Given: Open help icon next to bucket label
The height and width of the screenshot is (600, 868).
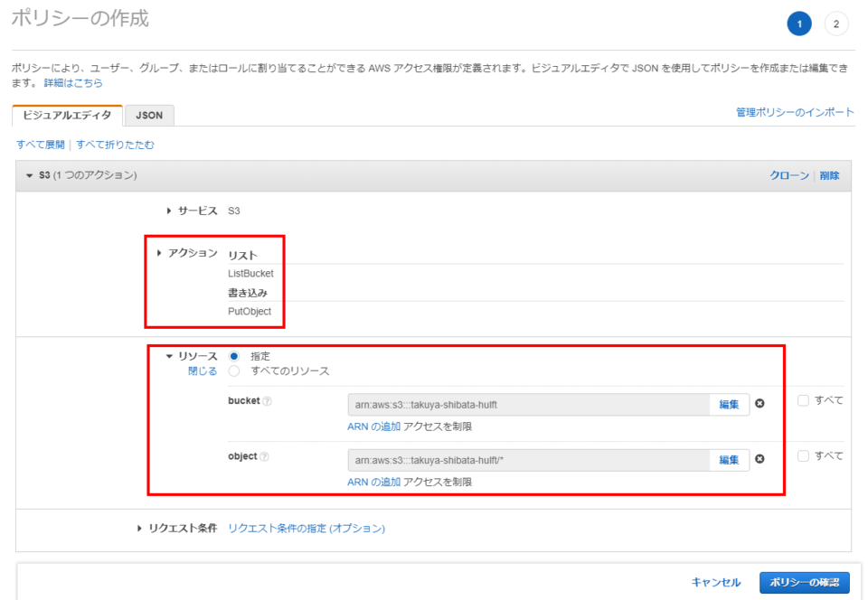Looking at the screenshot, I should click(x=268, y=401).
